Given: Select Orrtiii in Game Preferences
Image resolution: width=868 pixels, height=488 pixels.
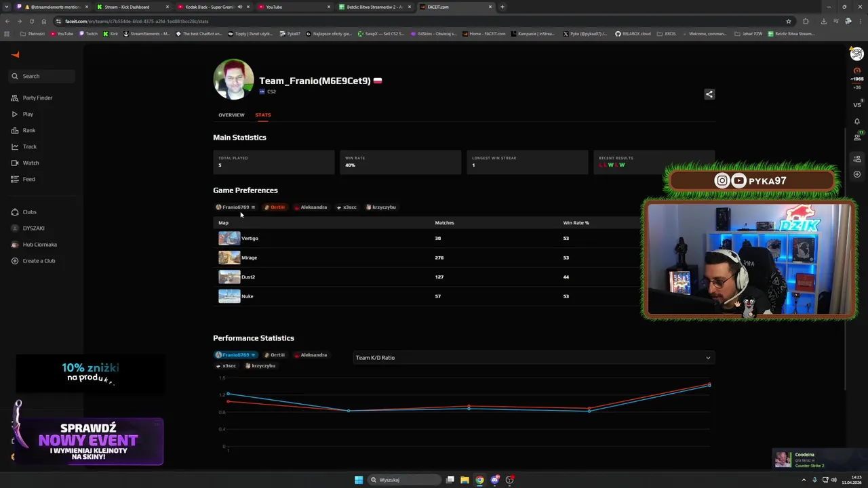Looking at the screenshot, I should pos(275,207).
